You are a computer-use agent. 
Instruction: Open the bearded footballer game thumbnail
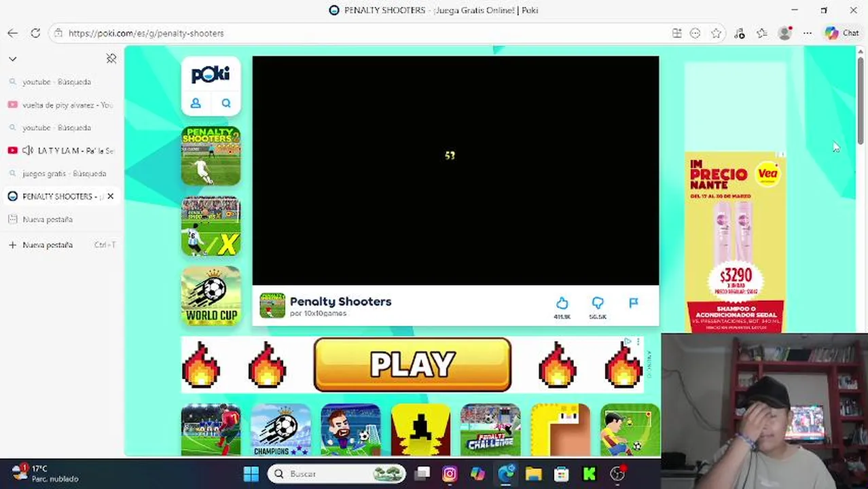point(350,430)
